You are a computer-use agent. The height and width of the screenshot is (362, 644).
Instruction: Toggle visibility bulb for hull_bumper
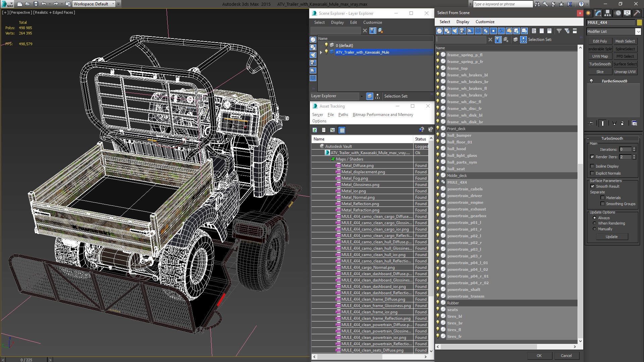[x=438, y=135]
